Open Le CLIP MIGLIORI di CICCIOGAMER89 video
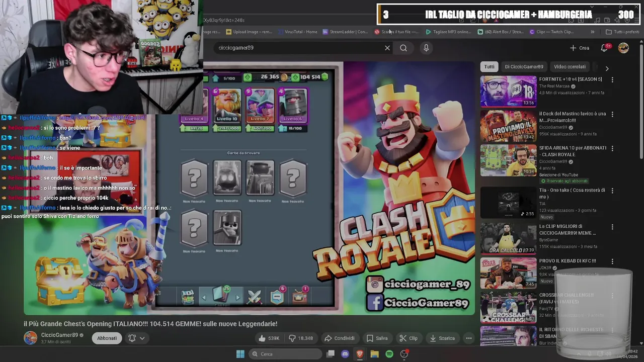644x362 pixels. tap(508, 239)
